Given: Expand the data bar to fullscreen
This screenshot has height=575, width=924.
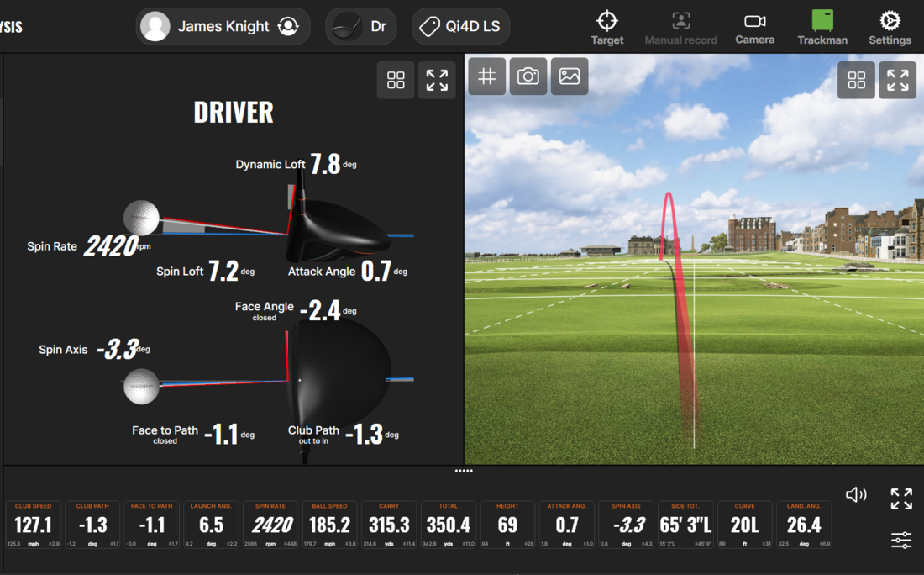Looking at the screenshot, I should [901, 499].
